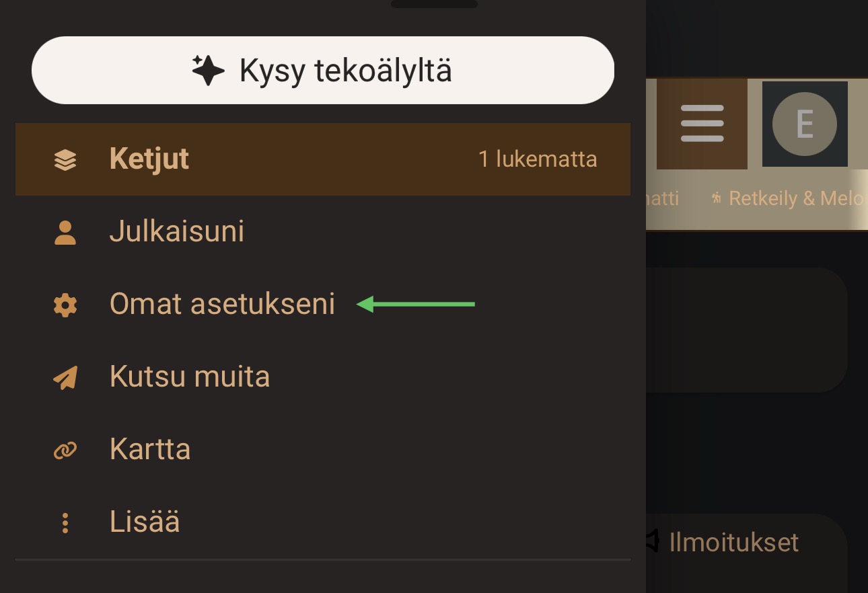Click the stacked layers icon beside Ketjut
The height and width of the screenshot is (593, 868).
(x=65, y=160)
